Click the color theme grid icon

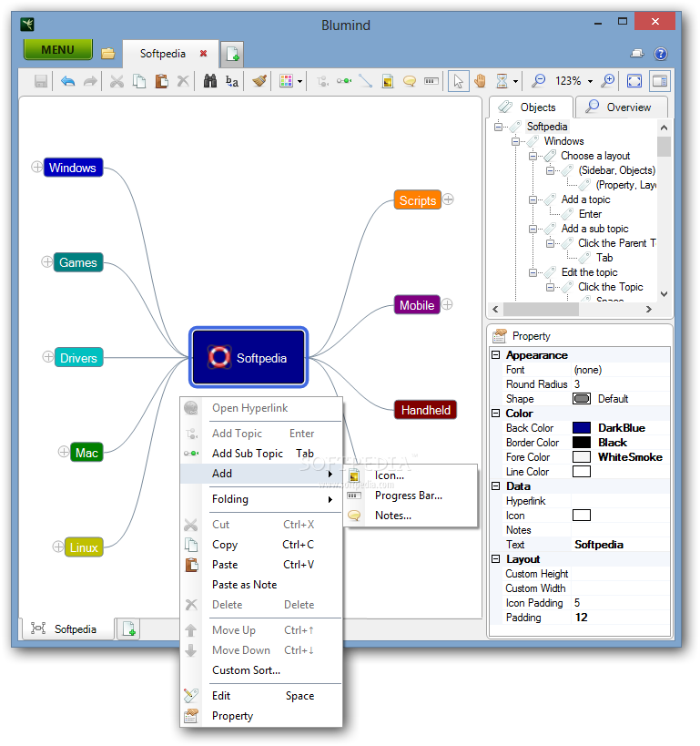tap(286, 81)
